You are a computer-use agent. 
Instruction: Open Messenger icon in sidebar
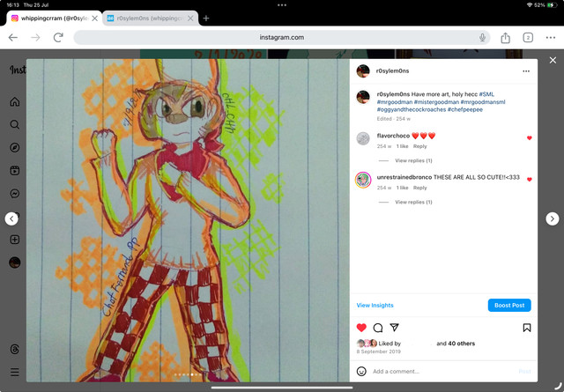coord(15,194)
